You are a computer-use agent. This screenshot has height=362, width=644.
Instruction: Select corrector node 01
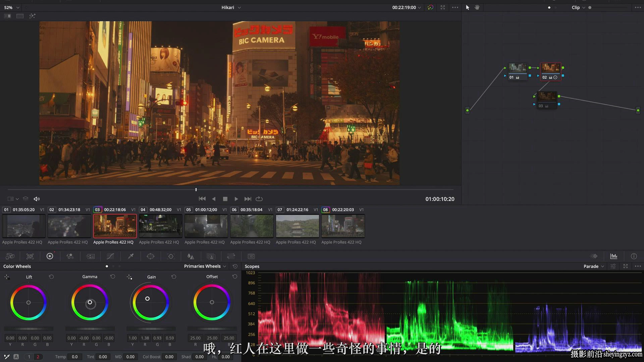(x=518, y=72)
